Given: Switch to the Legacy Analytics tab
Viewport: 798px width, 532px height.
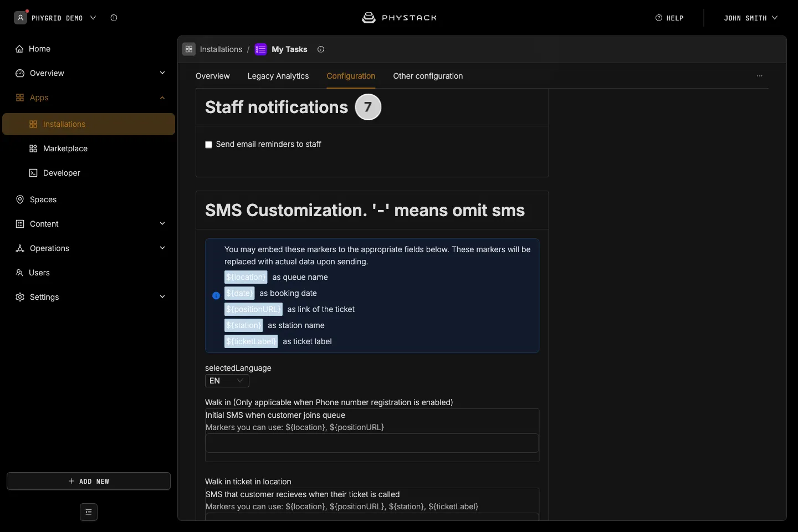Looking at the screenshot, I should 278,76.
